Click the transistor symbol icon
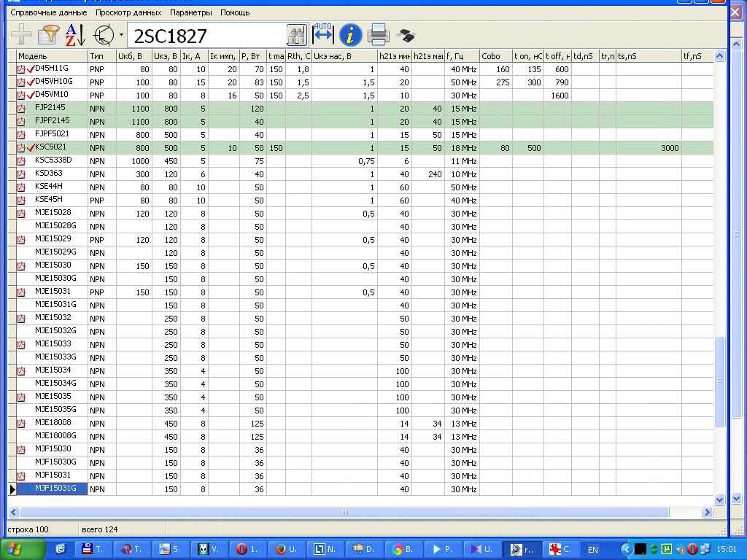 (x=104, y=35)
